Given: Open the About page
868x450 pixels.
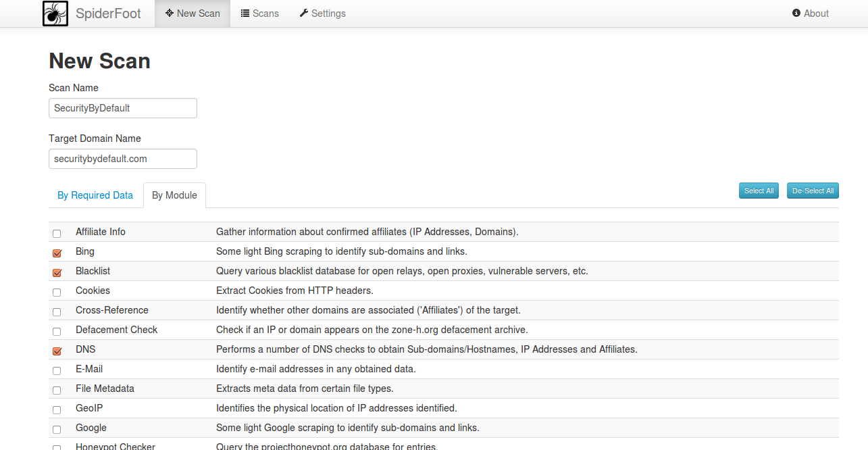Looking at the screenshot, I should point(811,14).
